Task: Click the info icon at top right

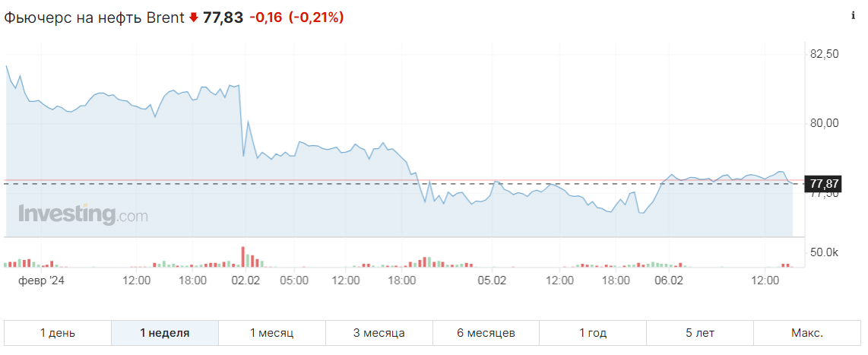Action: coord(853,16)
